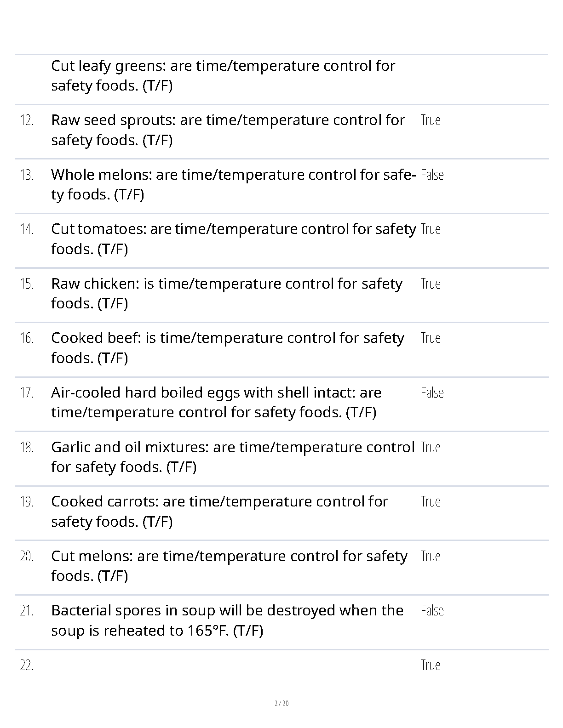Click question number 18
Viewport: 563px width, 728px height.
pos(27,447)
